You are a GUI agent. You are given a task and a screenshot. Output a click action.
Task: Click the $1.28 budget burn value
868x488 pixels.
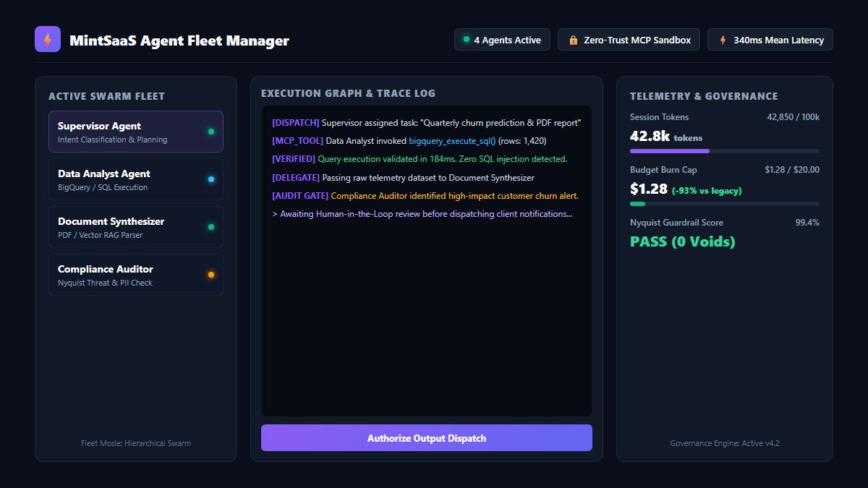[x=649, y=189]
